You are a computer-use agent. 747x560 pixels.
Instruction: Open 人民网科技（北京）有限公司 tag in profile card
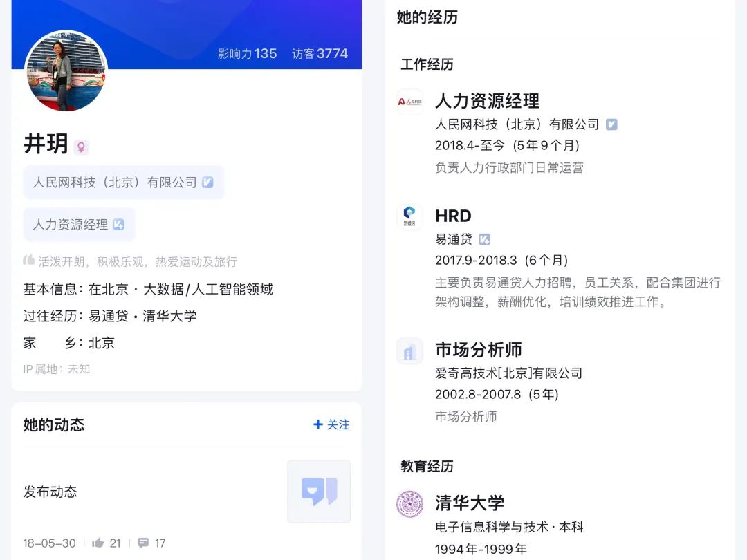(x=123, y=183)
